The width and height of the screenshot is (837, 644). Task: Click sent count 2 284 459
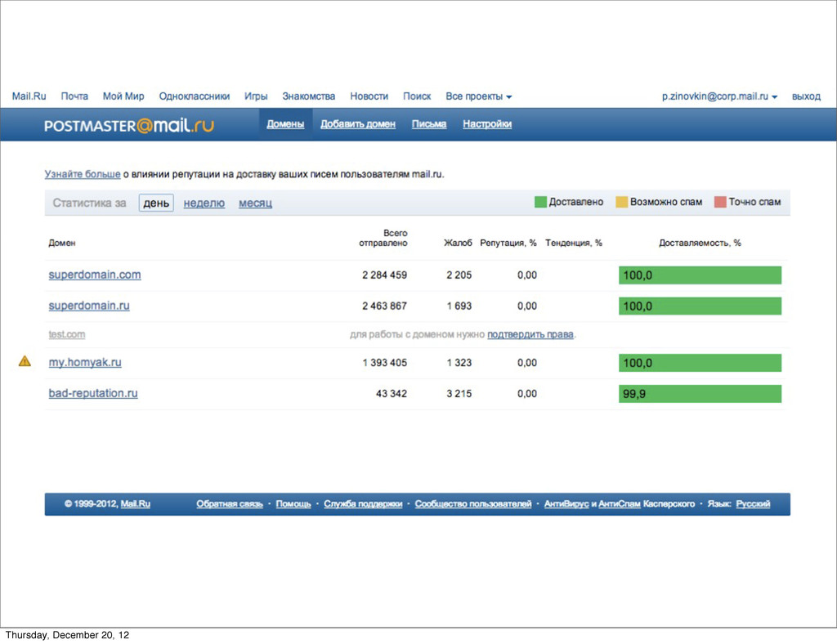(384, 275)
